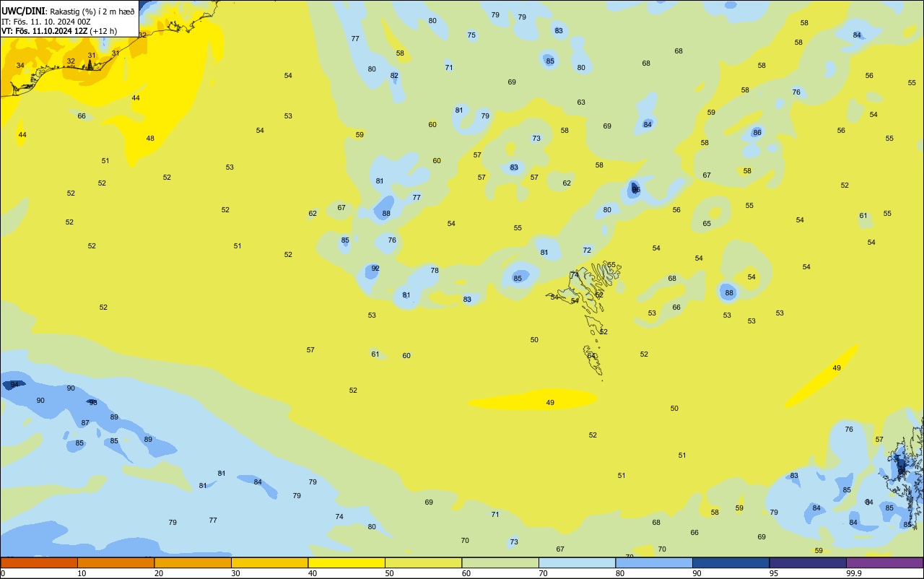The height and width of the screenshot is (579, 924).
Task: Click the humidity value 63 on the map
Action: click(581, 102)
